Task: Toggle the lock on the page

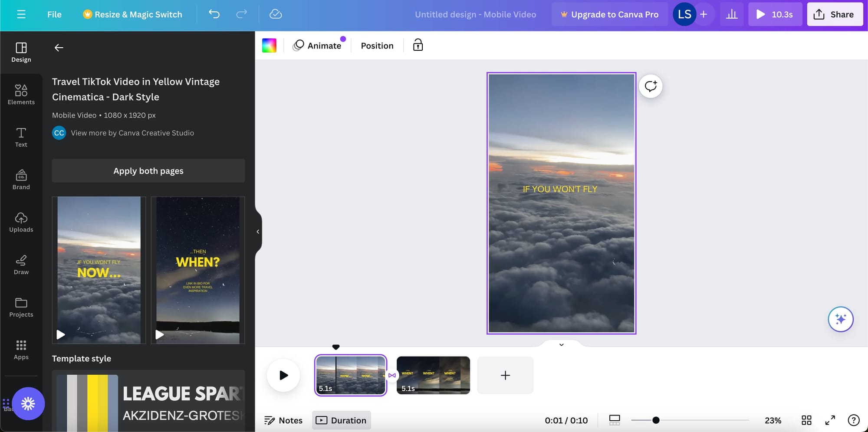Action: [418, 45]
